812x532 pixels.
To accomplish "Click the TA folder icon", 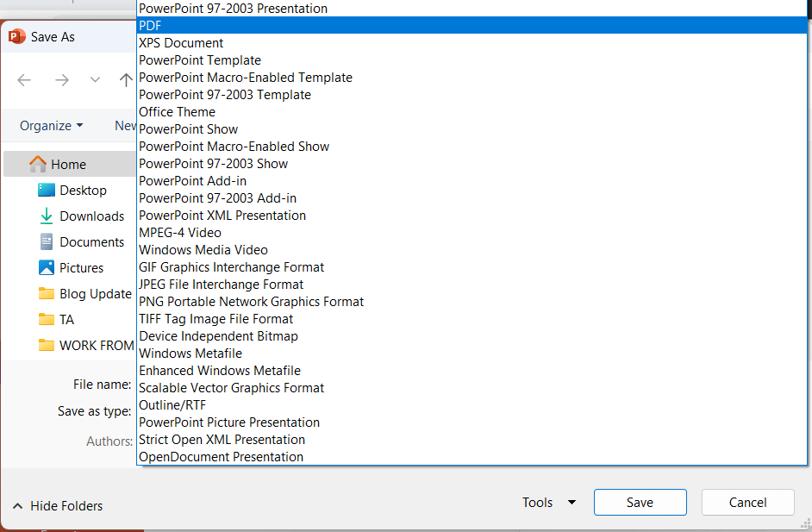I will 46,320.
